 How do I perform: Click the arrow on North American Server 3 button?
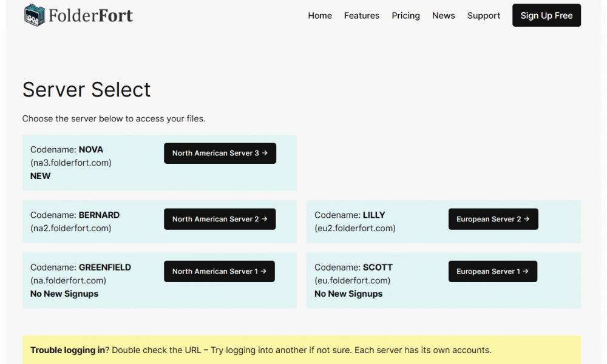(265, 153)
